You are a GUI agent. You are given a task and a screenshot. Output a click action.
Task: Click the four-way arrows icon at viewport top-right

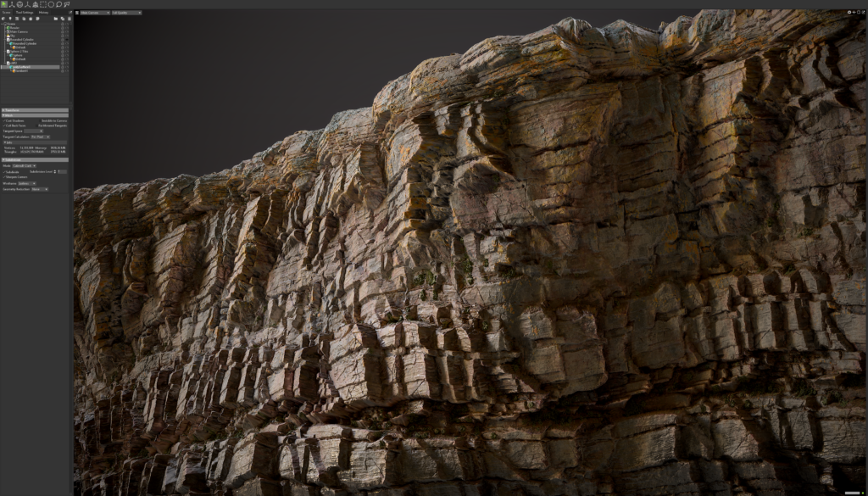[854, 12]
